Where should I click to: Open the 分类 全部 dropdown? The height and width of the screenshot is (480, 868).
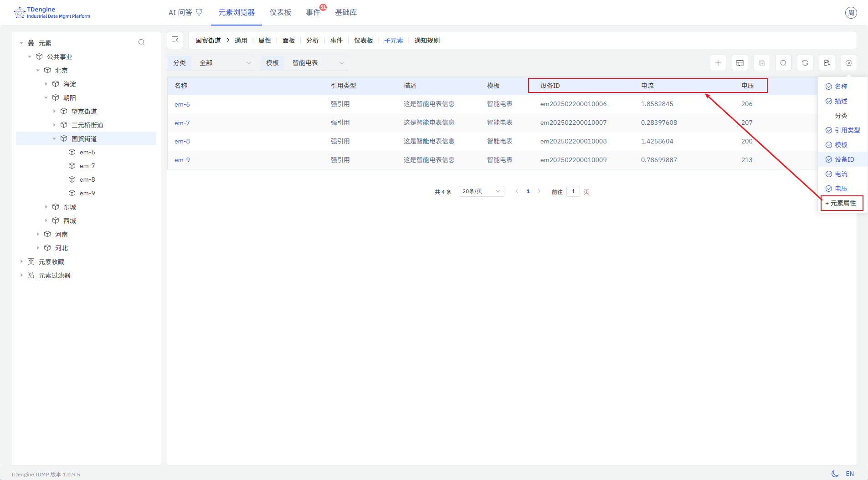pos(211,63)
